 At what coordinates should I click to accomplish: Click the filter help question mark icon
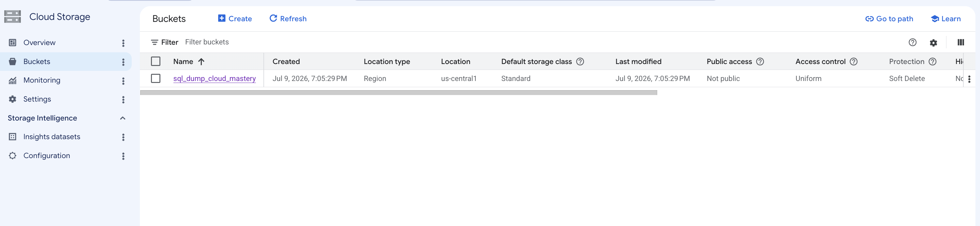click(x=912, y=42)
